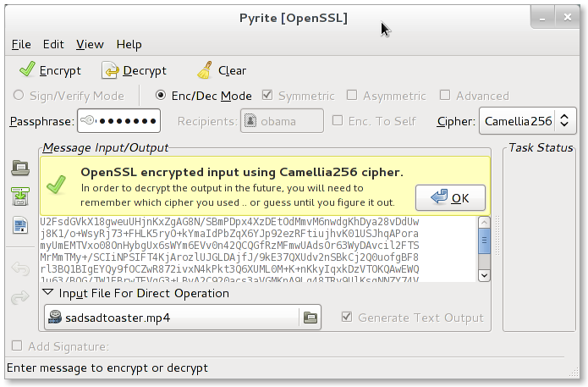Click the copy document icon in left sidebar
Screen dimensions: 588x387
click(x=20, y=225)
